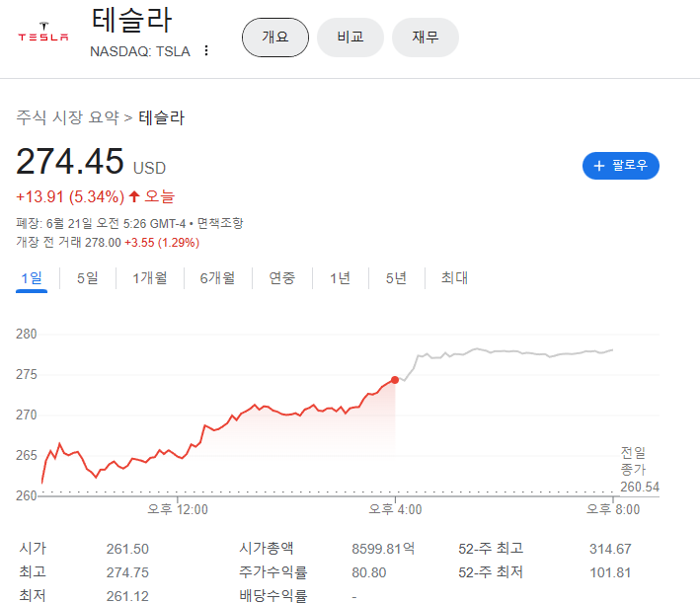Click the 시가총액 market-cap label
The width and height of the screenshot is (700, 603).
(266, 548)
